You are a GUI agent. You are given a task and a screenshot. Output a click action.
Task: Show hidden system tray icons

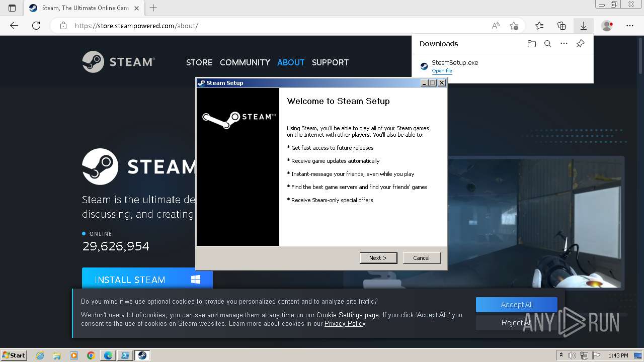click(x=561, y=355)
